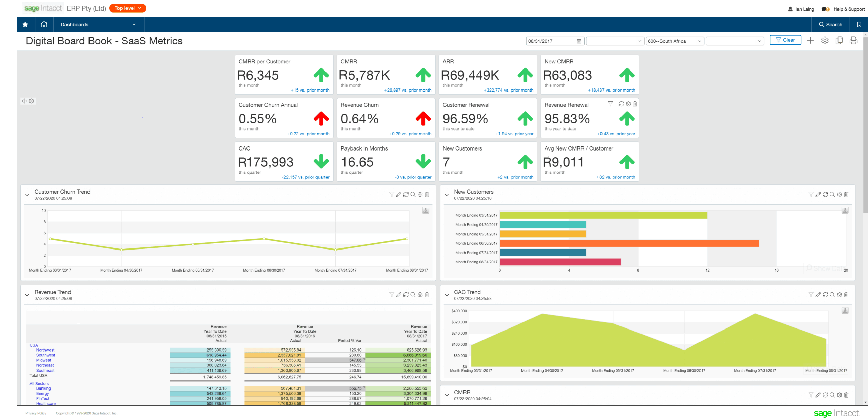Click the Clear filter button

point(785,40)
